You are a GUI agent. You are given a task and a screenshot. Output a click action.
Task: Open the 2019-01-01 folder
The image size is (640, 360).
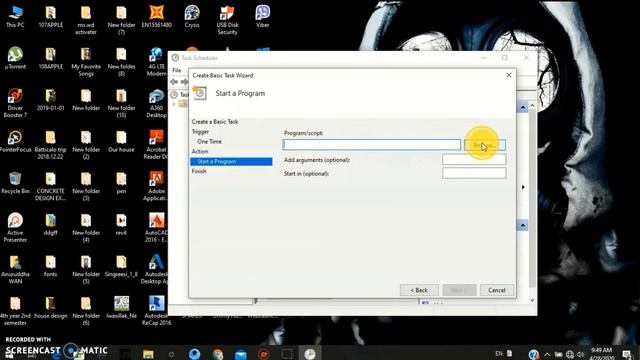pos(51,100)
